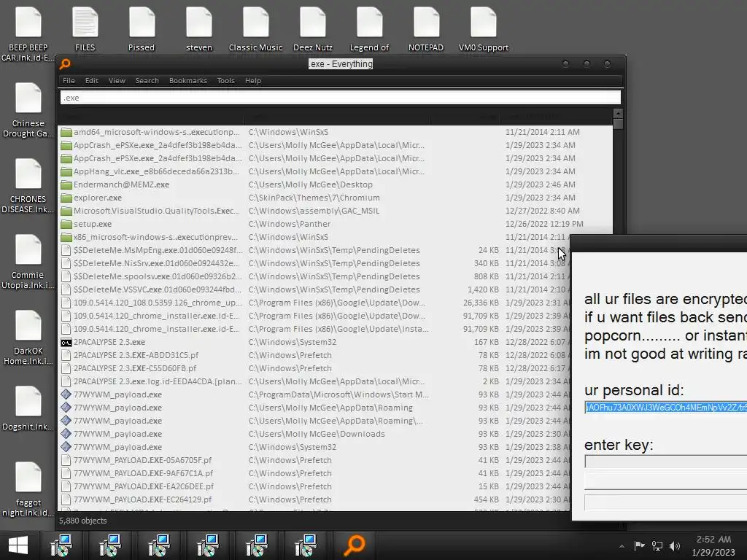Open the Tools menu
The height and width of the screenshot is (560, 747).
click(226, 80)
